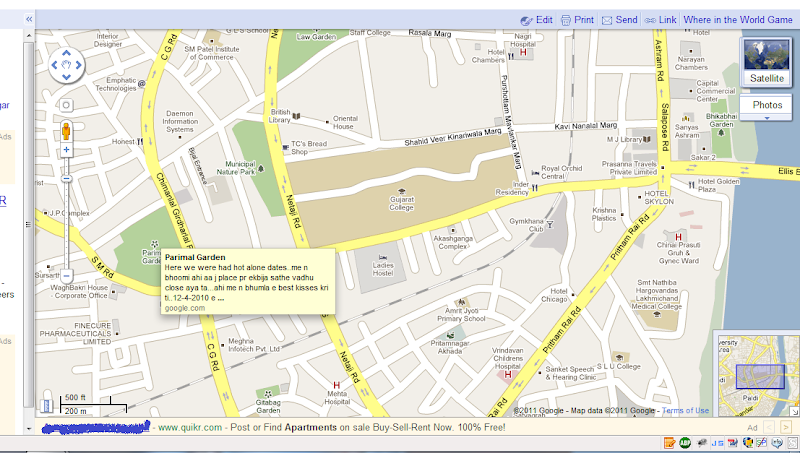The image size is (800, 453).
Task: Pan the map up arrow
Action: click(x=66, y=53)
